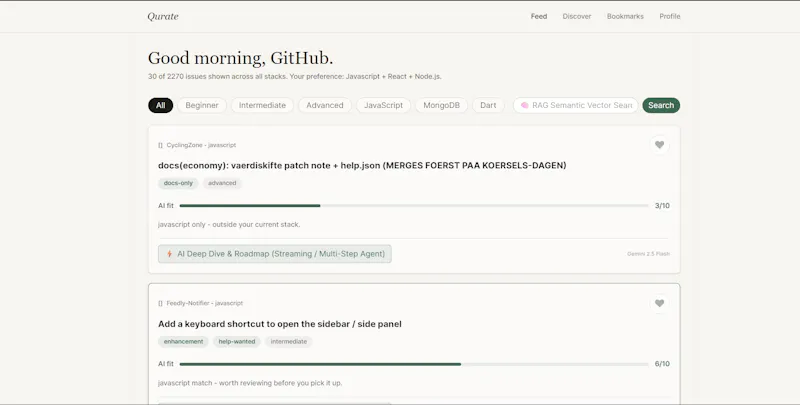Filter issues by Dart
This screenshot has height=405, width=800.
coord(488,105)
